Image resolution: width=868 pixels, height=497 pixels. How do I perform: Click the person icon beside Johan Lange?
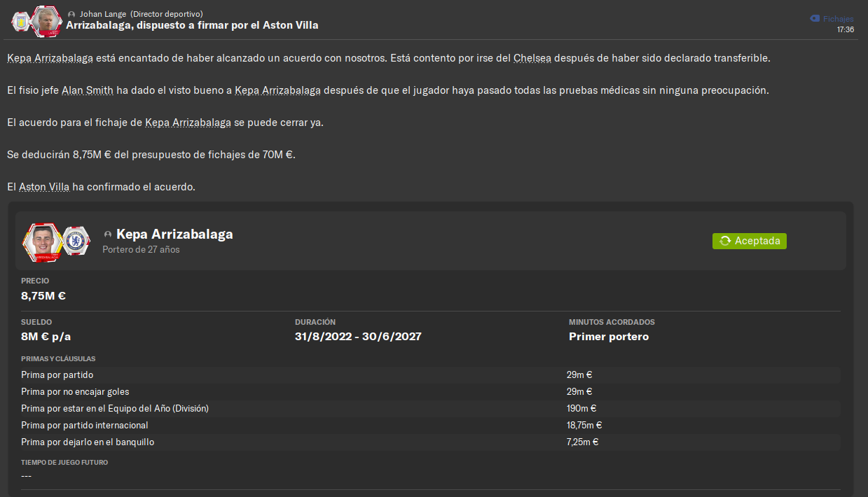(x=71, y=14)
